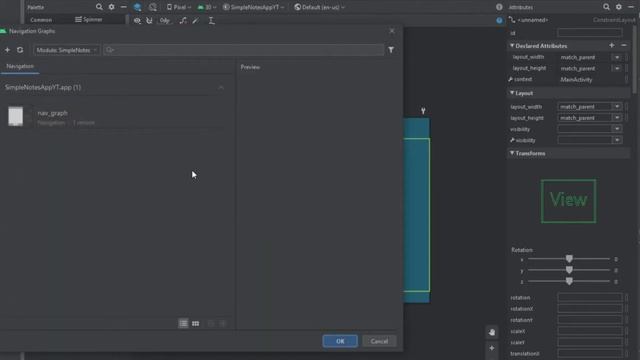Select the Spinner palette item

[89, 20]
